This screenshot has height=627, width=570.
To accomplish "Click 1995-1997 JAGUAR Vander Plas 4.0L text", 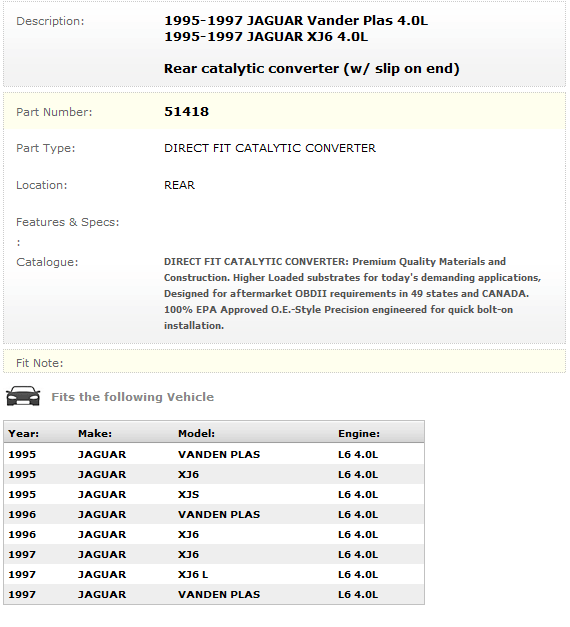I will (296, 20).
